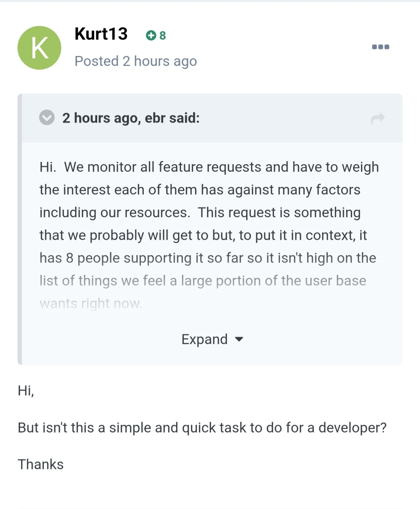Click the Posted 2 hours ago timestamp
420x509 pixels.
coord(135,61)
